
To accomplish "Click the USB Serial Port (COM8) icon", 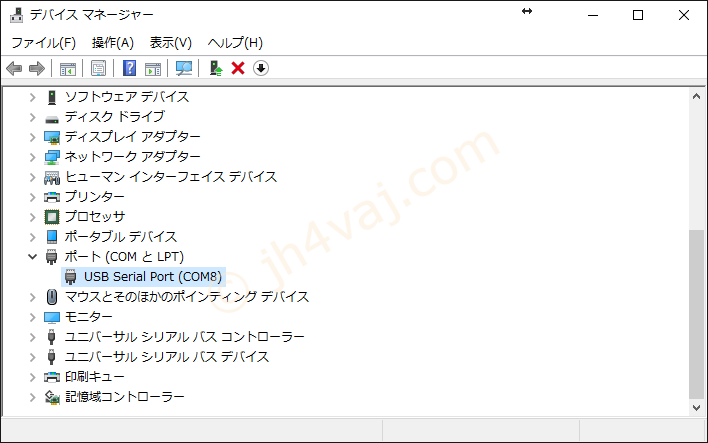I will click(70, 277).
